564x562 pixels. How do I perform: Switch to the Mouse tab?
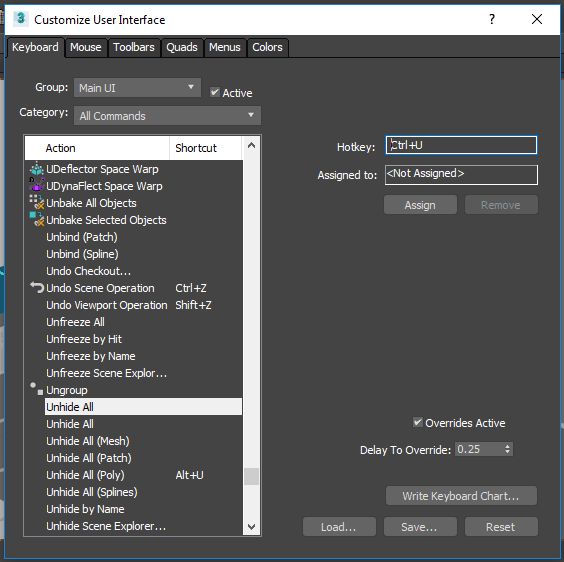tap(86, 47)
